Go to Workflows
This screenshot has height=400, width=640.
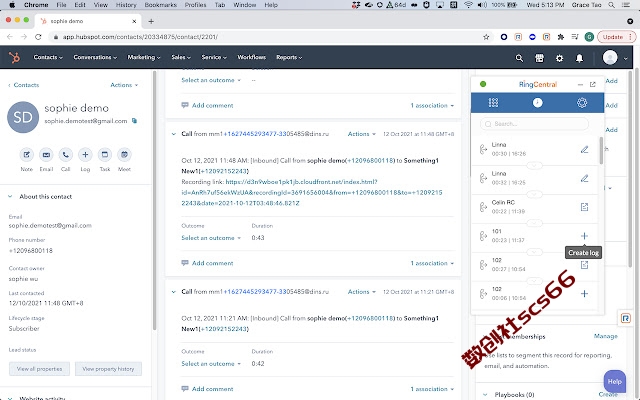(x=251, y=58)
